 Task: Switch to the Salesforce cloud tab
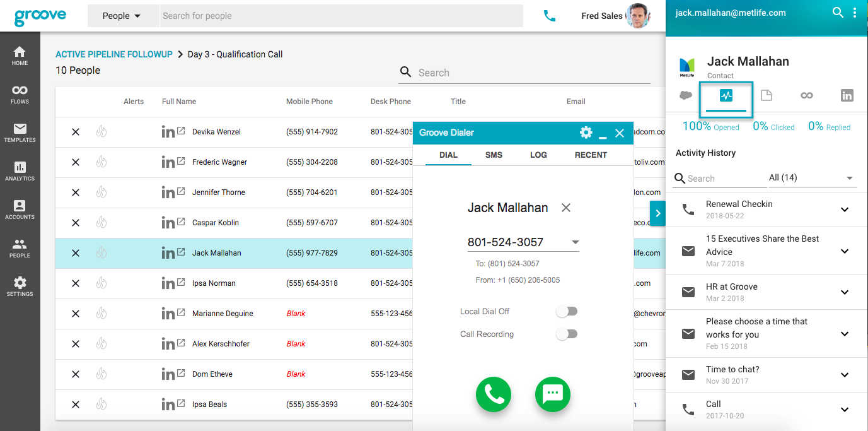click(x=686, y=95)
